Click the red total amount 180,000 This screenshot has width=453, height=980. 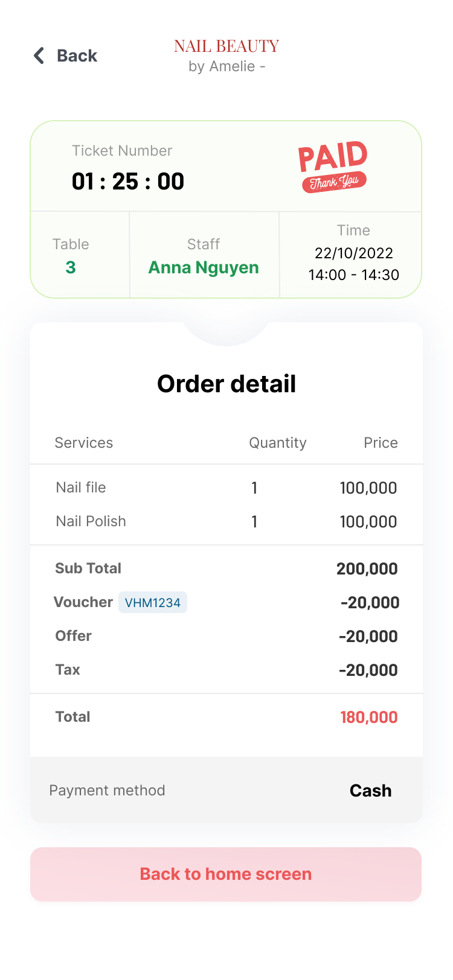coord(368,717)
